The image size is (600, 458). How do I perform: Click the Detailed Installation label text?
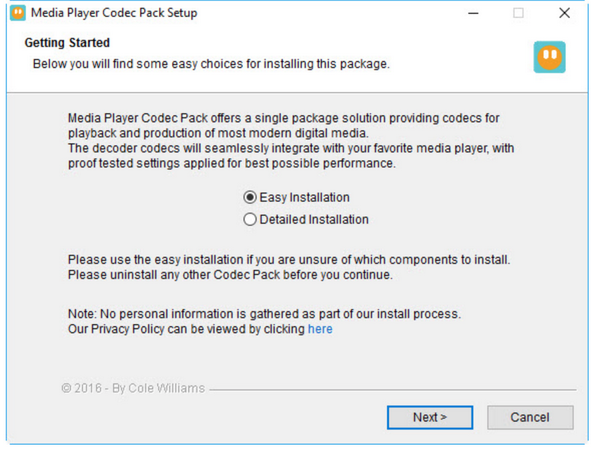[314, 219]
